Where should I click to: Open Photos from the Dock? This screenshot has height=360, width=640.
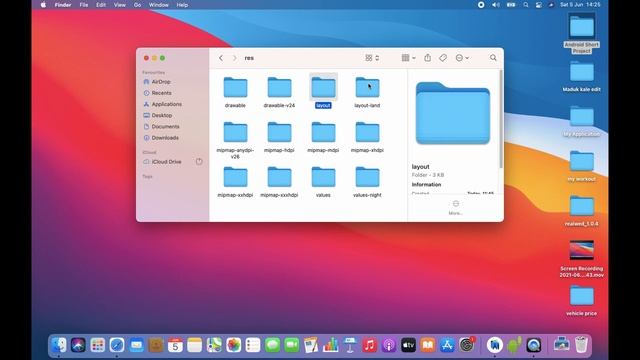pyautogui.click(x=233, y=345)
